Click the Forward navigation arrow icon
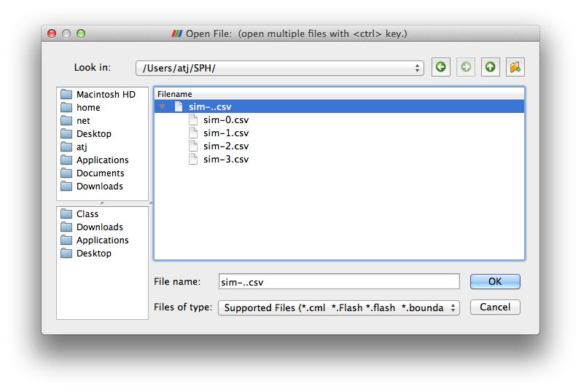This screenshot has width=581, height=392. pos(465,68)
